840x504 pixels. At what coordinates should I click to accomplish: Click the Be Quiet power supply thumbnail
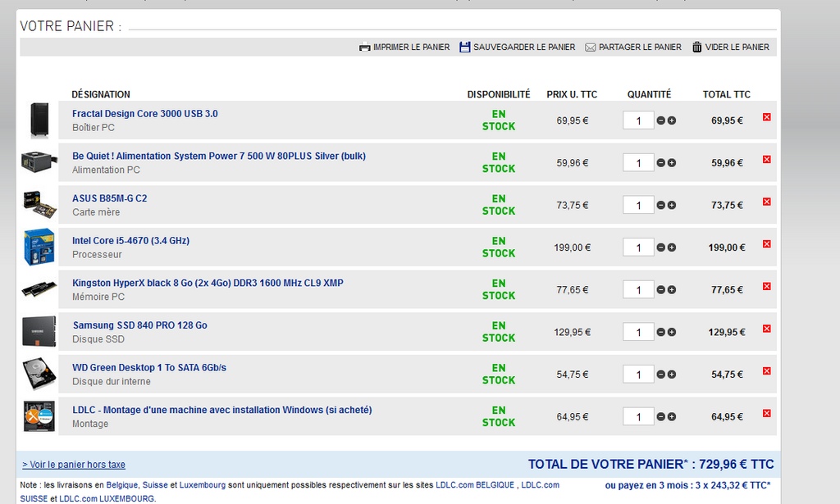[39, 162]
